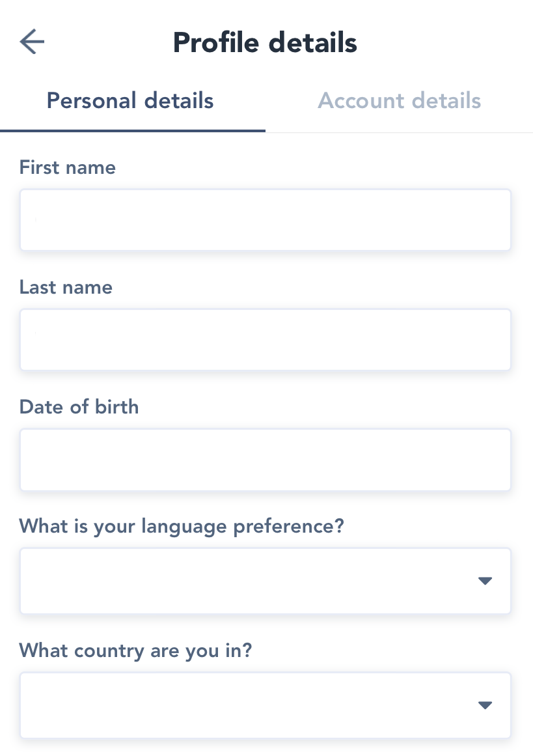Open the date of birth entry box

(x=195, y=460)
